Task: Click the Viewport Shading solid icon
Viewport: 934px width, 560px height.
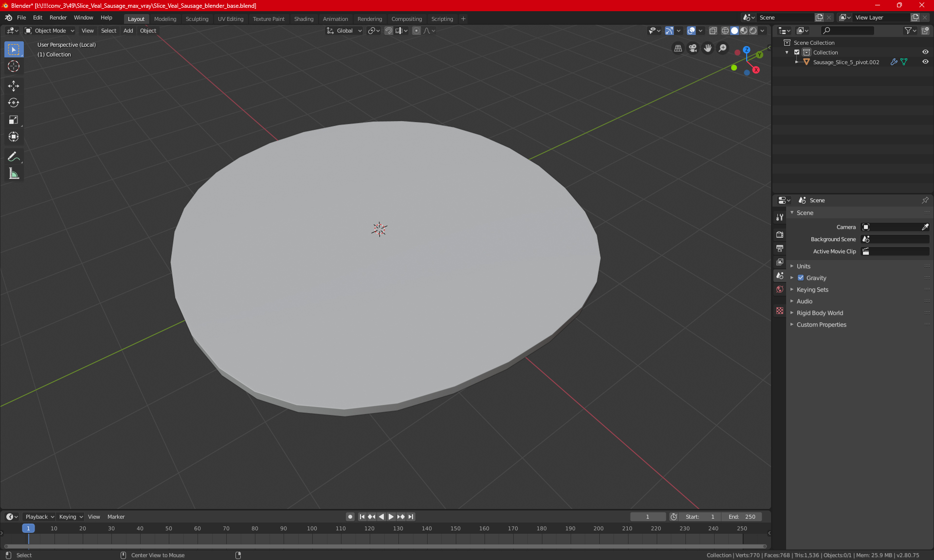Action: [x=734, y=31]
